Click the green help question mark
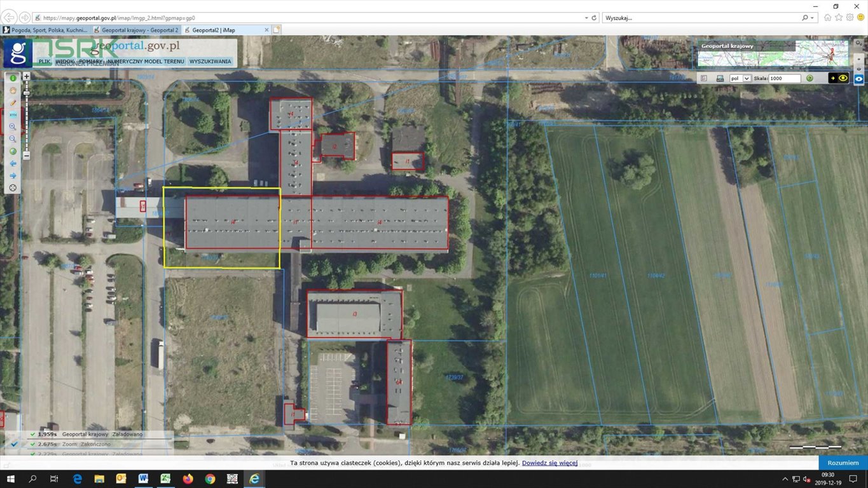The width and height of the screenshot is (868, 488). click(x=809, y=78)
